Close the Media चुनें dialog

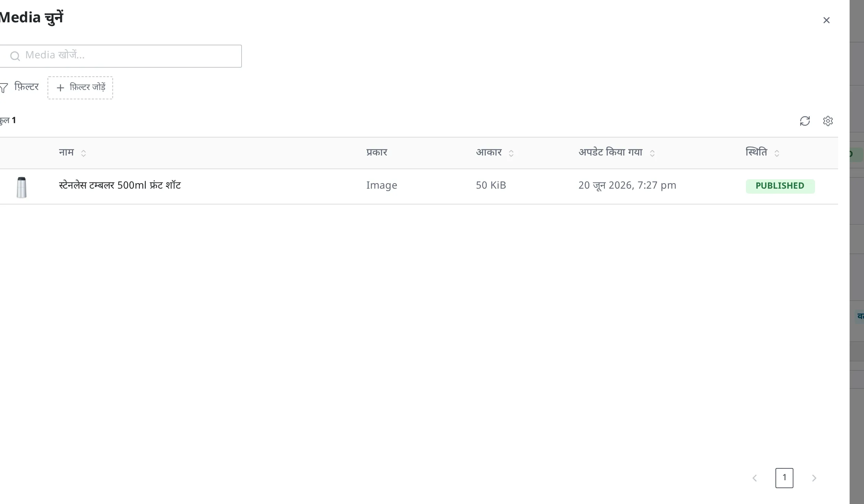point(827,20)
